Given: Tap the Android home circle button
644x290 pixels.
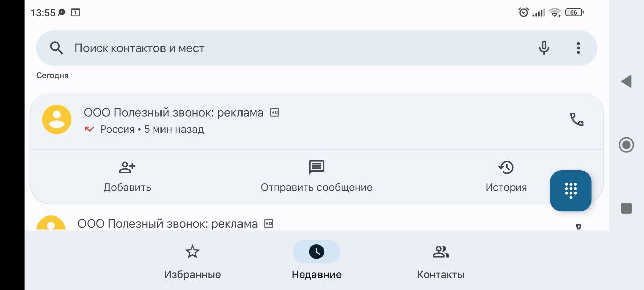Looking at the screenshot, I should pos(626,145).
